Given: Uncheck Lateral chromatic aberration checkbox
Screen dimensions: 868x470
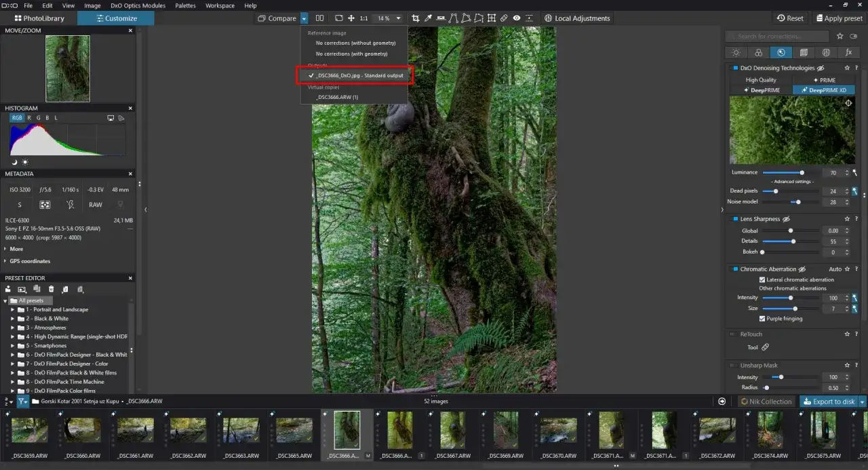Looking at the screenshot, I should pos(762,279).
